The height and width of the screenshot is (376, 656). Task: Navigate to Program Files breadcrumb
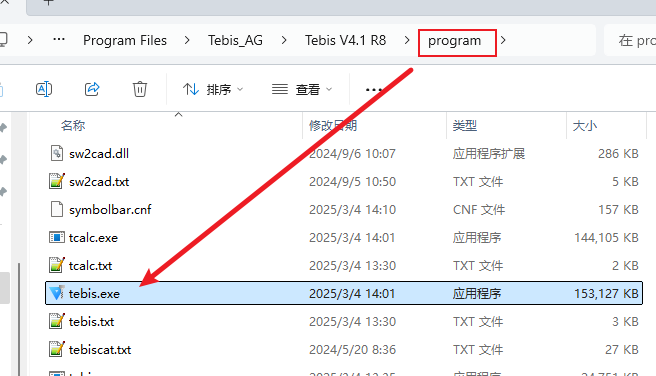pos(125,40)
